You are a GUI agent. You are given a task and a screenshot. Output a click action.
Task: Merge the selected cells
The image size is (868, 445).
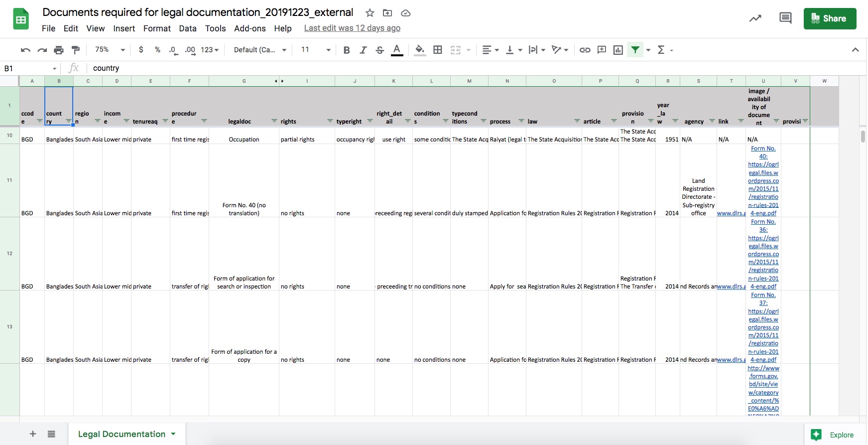455,50
